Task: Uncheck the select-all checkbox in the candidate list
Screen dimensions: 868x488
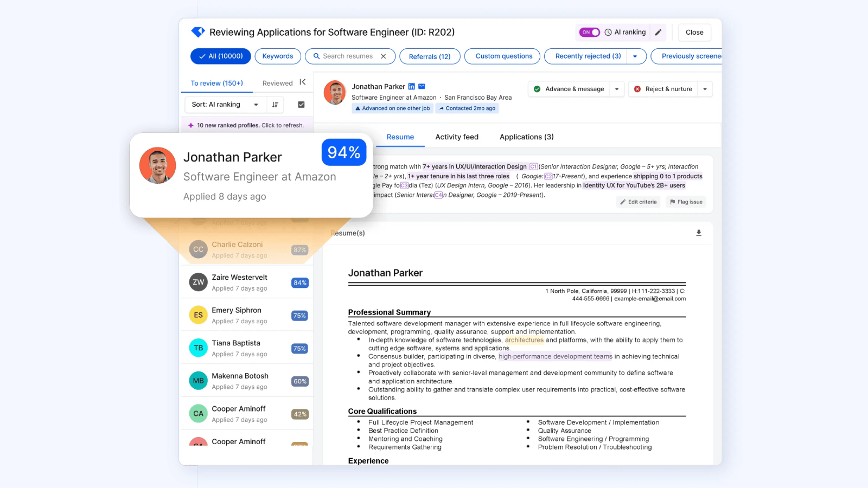Action: click(x=301, y=104)
